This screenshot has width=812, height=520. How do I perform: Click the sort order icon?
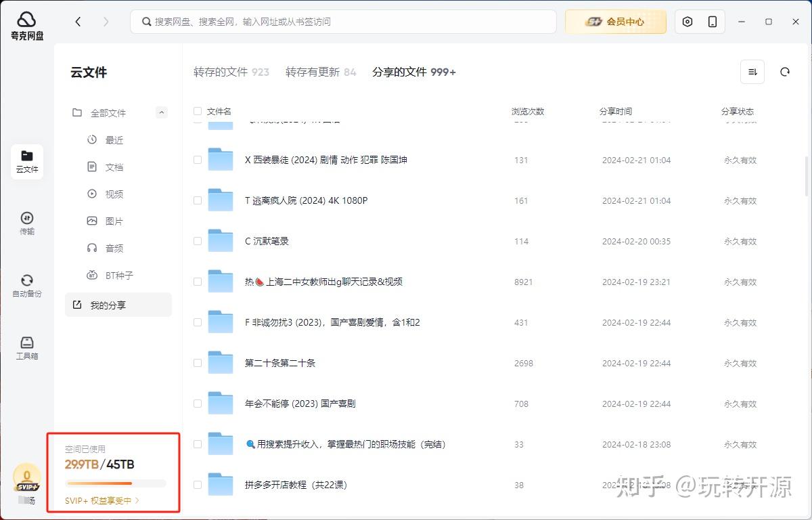[752, 72]
